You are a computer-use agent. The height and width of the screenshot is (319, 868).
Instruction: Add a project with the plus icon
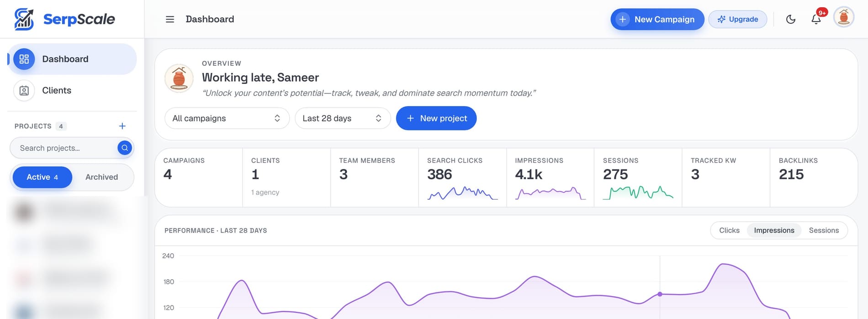(122, 126)
